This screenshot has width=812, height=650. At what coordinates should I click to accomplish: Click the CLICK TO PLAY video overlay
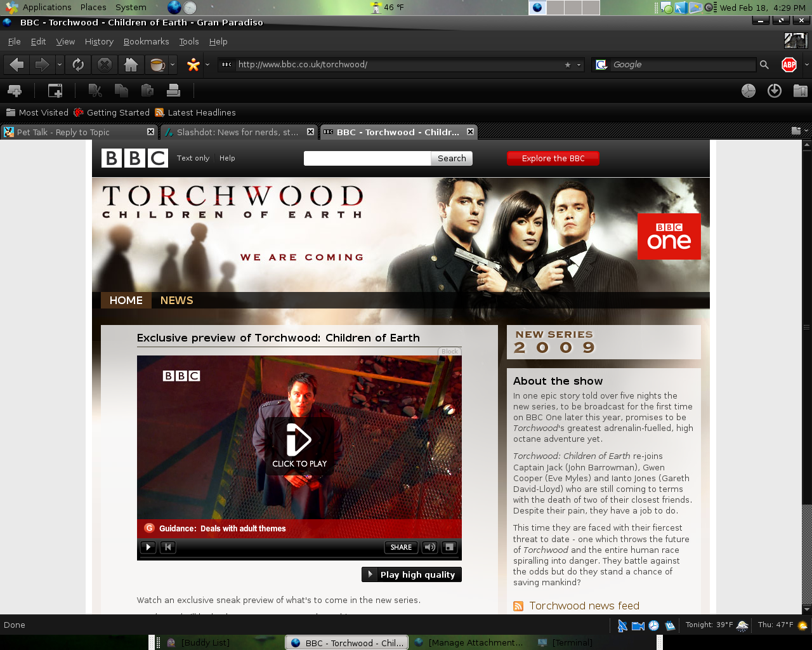point(299,445)
